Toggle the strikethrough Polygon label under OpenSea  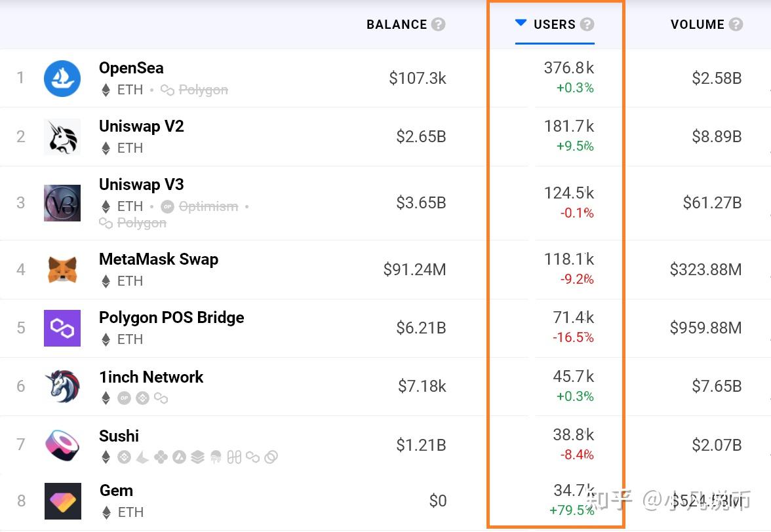click(194, 90)
